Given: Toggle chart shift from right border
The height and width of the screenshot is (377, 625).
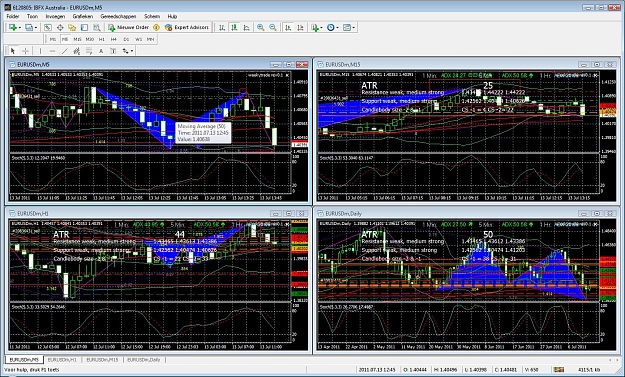Looking at the screenshot, I should pyautogui.click(x=300, y=27).
